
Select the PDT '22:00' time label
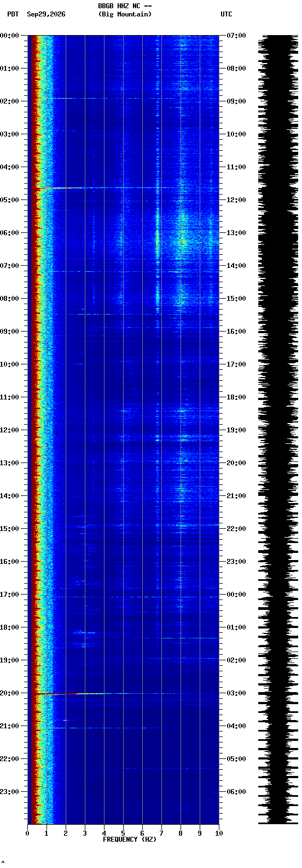tap(9, 759)
